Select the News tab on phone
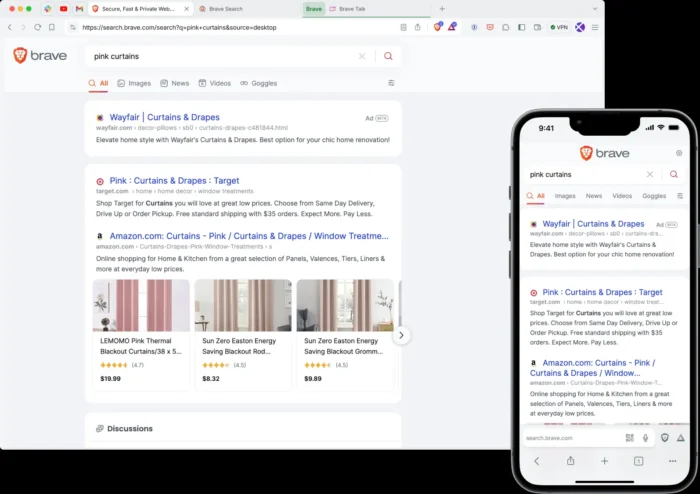The height and width of the screenshot is (494, 700). [x=594, y=196]
